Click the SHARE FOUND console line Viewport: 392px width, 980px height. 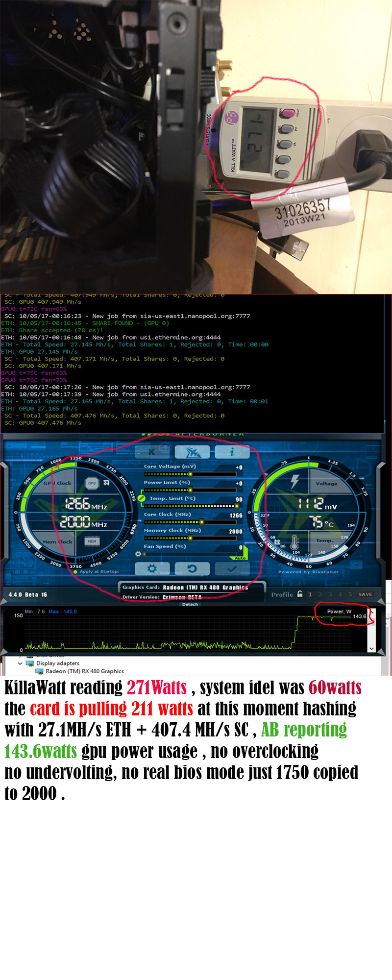coord(85,323)
